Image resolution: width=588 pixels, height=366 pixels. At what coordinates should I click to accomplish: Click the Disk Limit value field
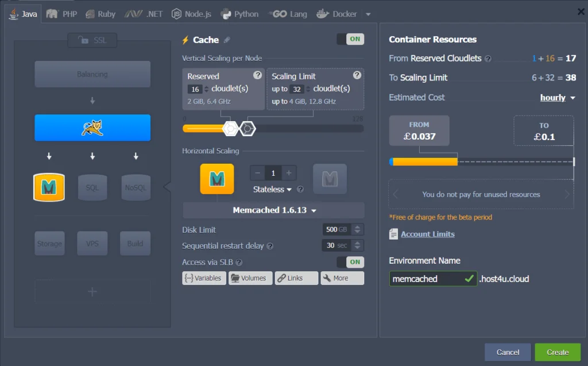pyautogui.click(x=336, y=229)
